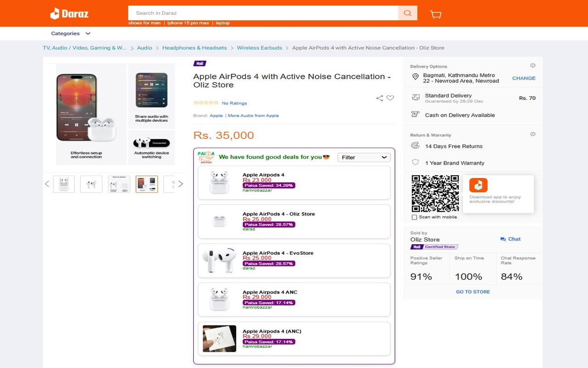The width and height of the screenshot is (588, 368).
Task: Chat with Oliz Store seller
Action: tap(510, 239)
